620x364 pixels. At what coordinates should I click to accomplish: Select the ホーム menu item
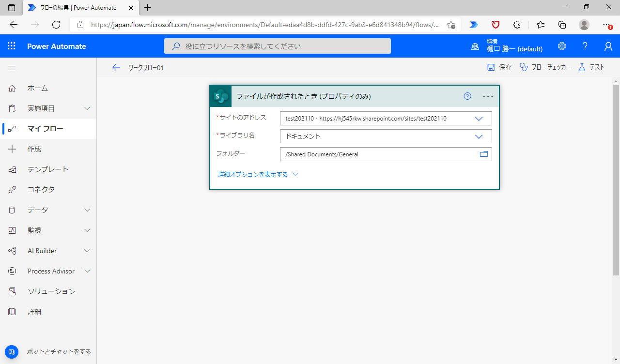tap(48, 88)
